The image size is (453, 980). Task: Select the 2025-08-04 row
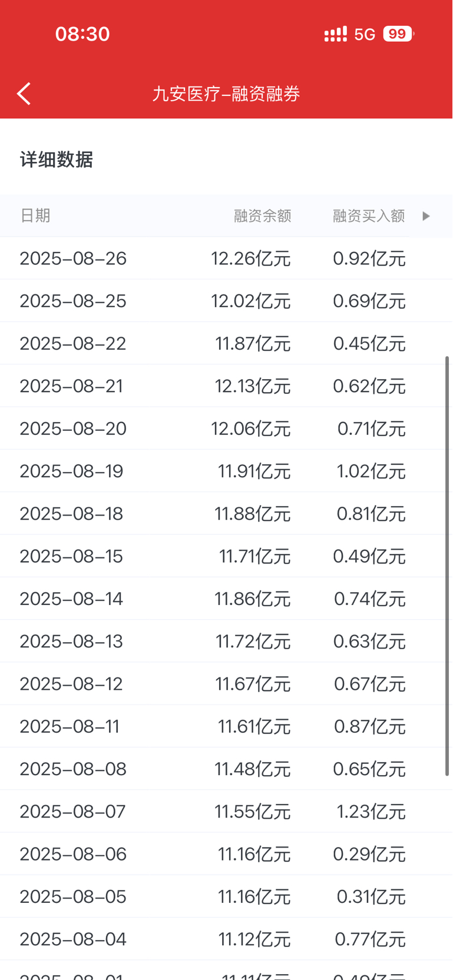[x=226, y=939]
